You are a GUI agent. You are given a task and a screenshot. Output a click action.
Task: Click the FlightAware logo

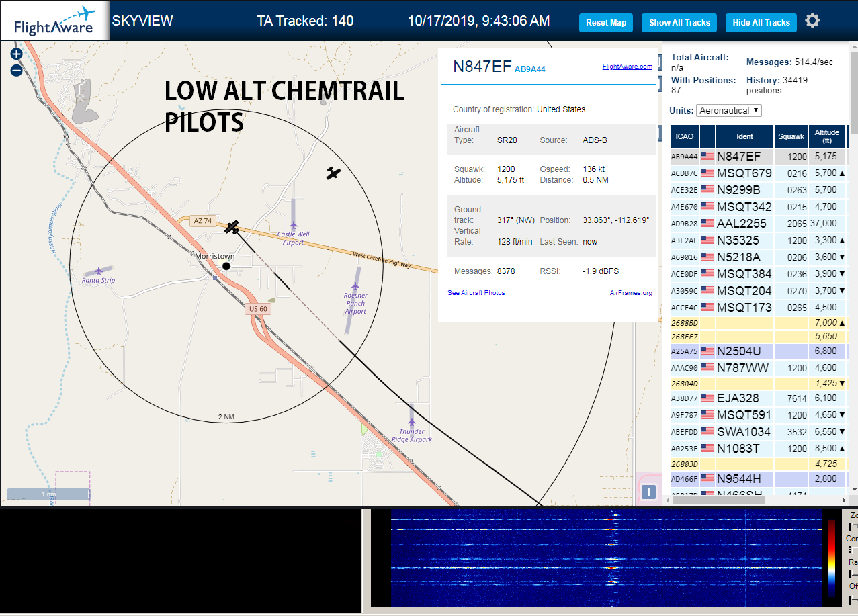[x=55, y=21]
